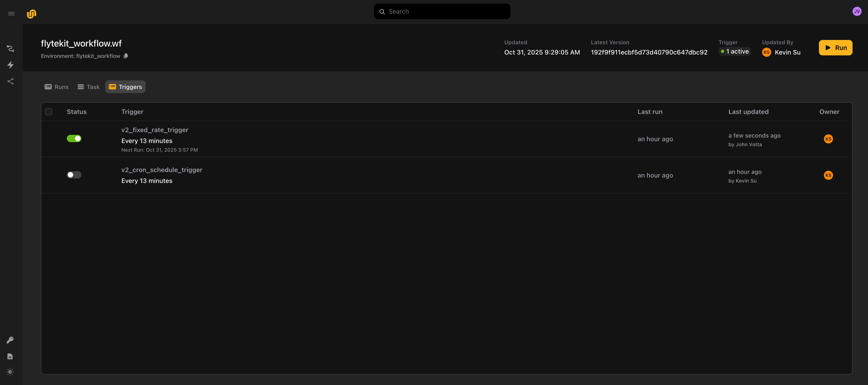
Task: Open the v2_fixed_rate_trigger link
Action: (x=155, y=130)
